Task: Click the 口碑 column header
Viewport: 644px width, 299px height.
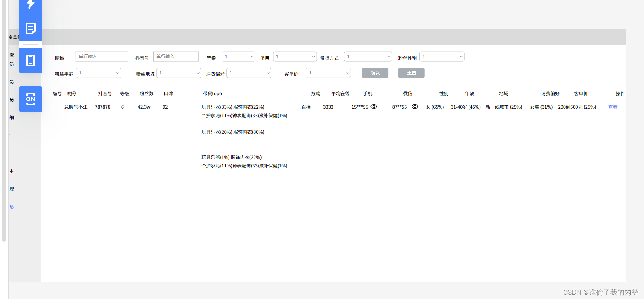Action: pos(168,94)
